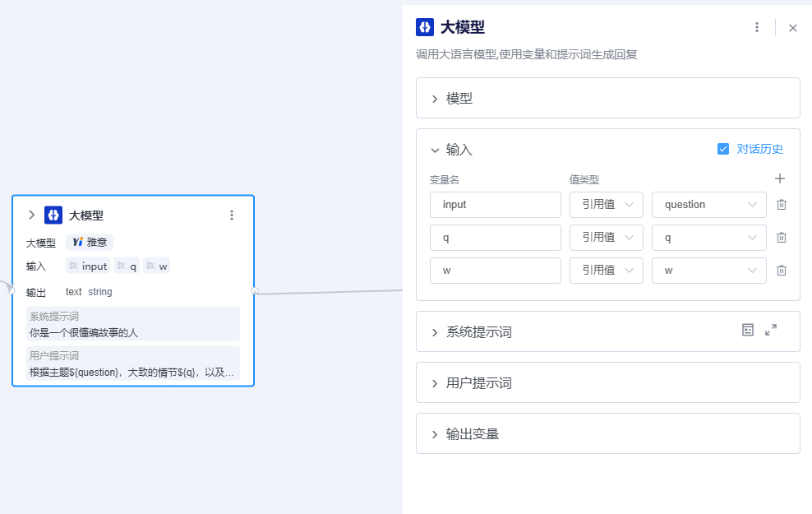Open 引用值 type dropdown for input row
Viewport: 812px width, 514px height.
607,205
